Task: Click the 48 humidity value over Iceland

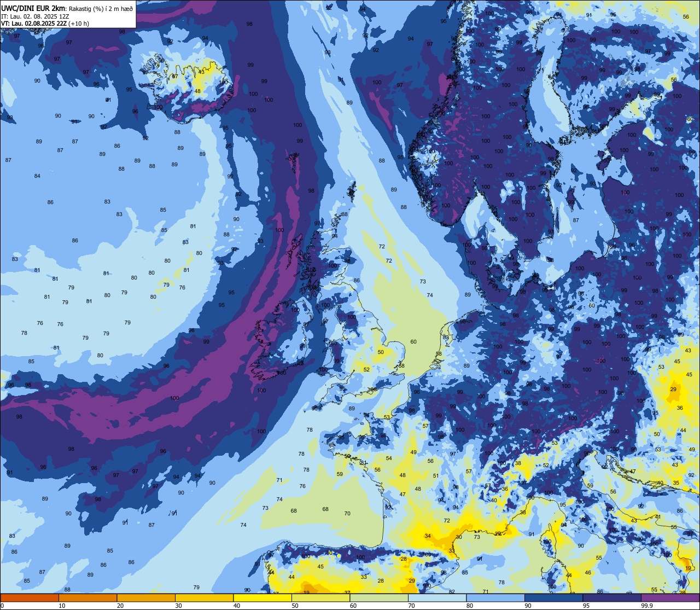Action: click(197, 91)
